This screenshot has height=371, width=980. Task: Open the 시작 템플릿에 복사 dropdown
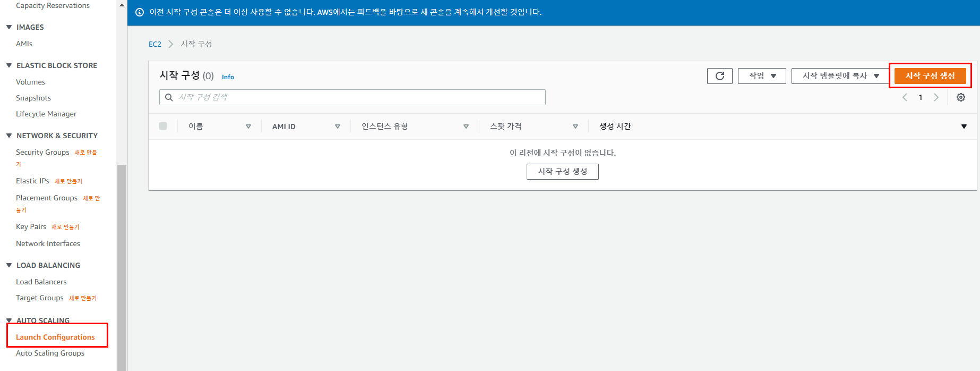point(840,76)
